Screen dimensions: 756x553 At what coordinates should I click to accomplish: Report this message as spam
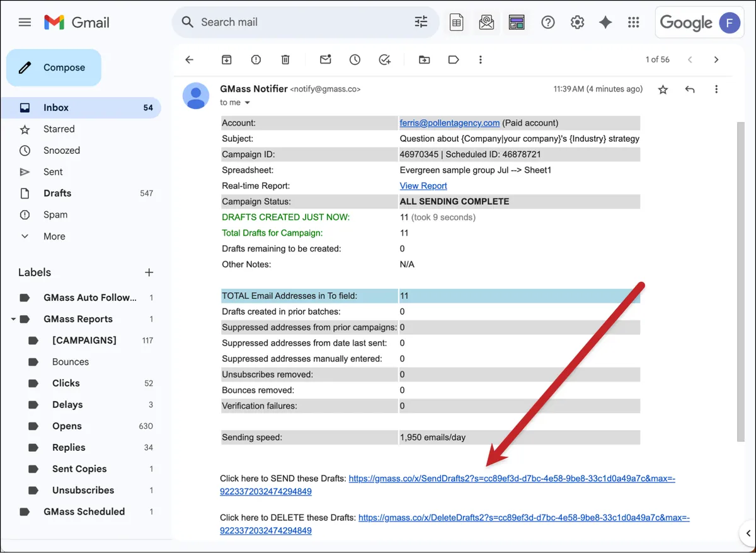click(x=256, y=59)
